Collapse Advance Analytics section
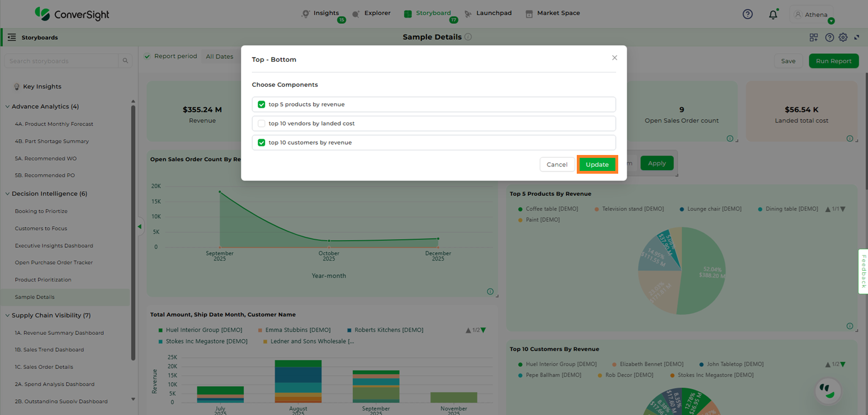 (x=7, y=107)
